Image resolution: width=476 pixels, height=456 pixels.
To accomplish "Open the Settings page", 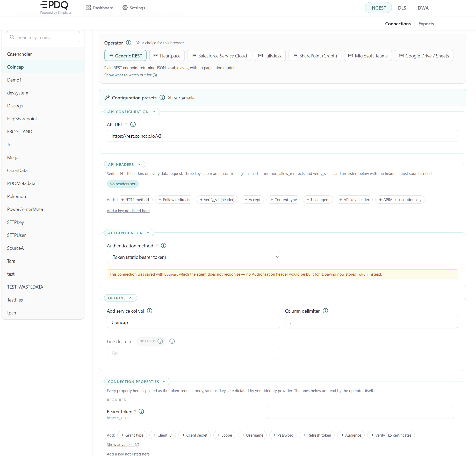I will point(134,8).
